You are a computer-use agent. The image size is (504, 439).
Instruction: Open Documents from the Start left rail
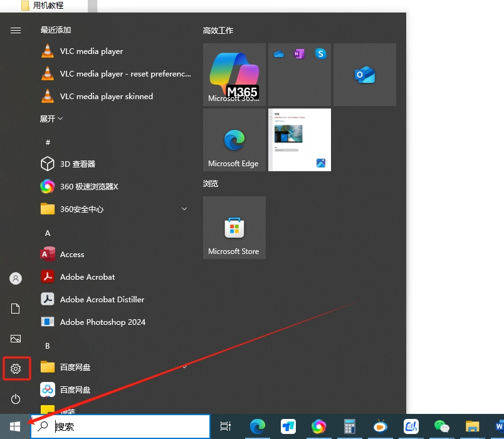pos(16,309)
